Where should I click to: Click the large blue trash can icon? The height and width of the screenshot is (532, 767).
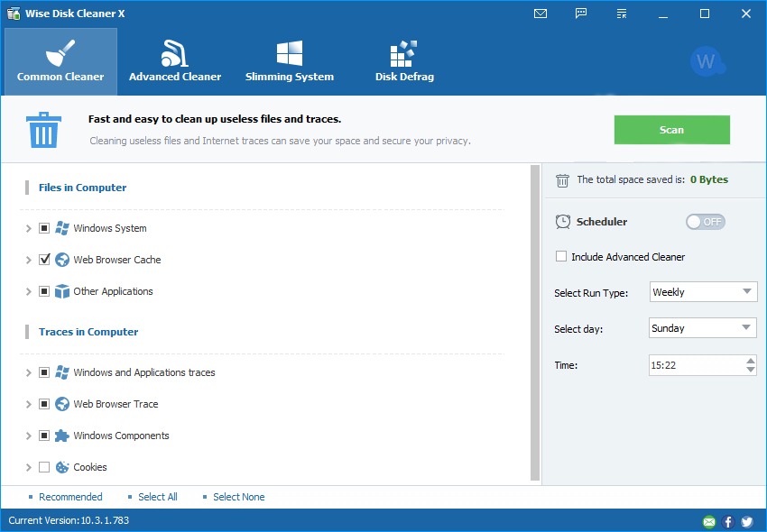click(x=43, y=130)
